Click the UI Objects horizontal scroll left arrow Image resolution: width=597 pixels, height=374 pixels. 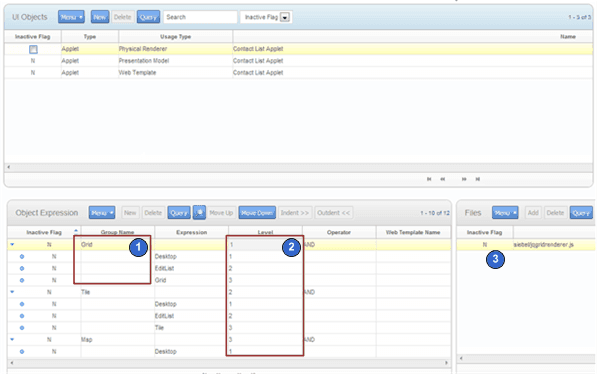click(8, 167)
